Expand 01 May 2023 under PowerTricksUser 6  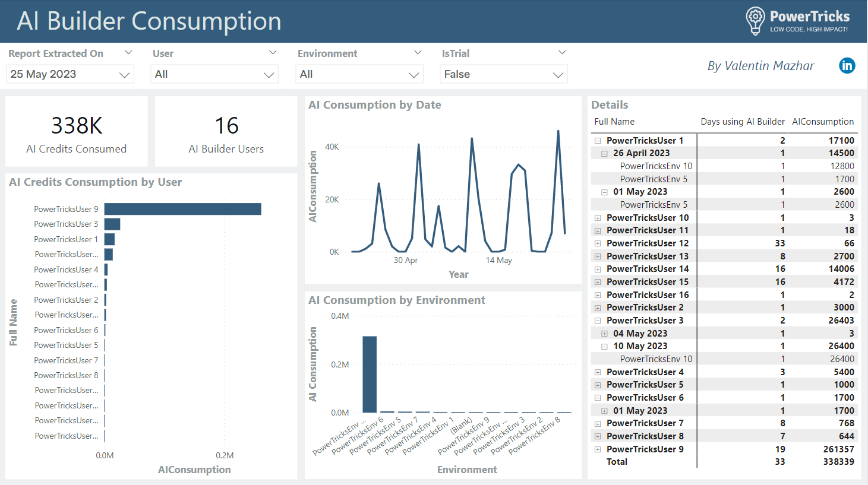coord(604,411)
